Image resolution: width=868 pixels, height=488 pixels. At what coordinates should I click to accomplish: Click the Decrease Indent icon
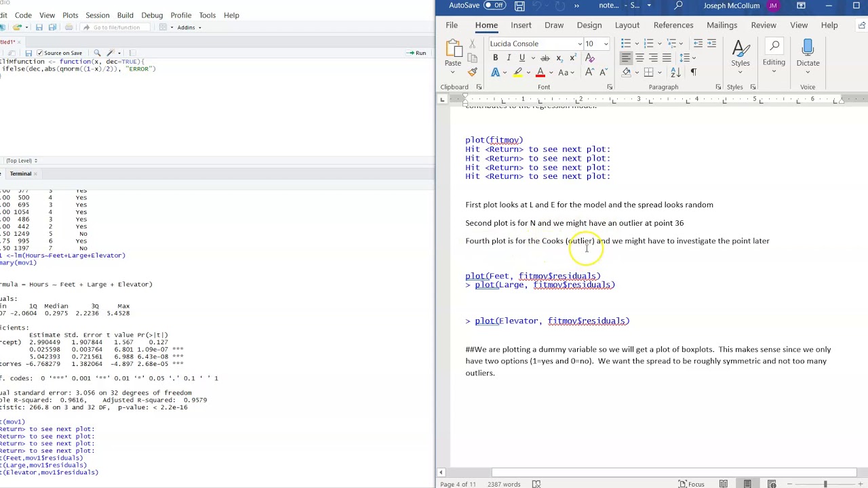pyautogui.click(x=698, y=43)
